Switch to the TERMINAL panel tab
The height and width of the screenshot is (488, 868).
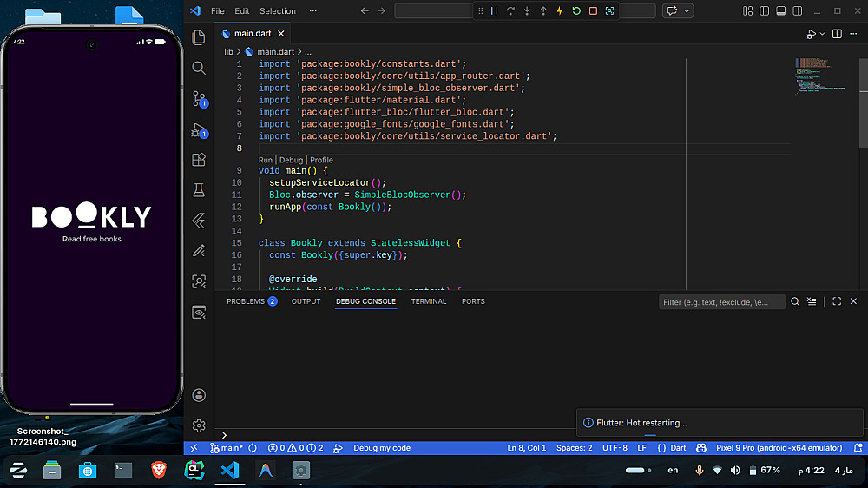point(428,301)
